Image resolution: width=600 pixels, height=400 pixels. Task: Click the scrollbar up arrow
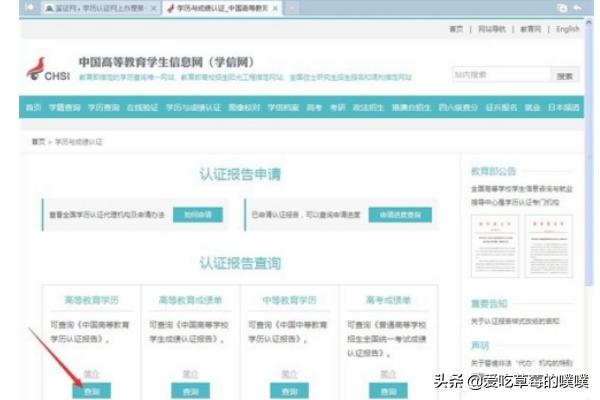589,22
